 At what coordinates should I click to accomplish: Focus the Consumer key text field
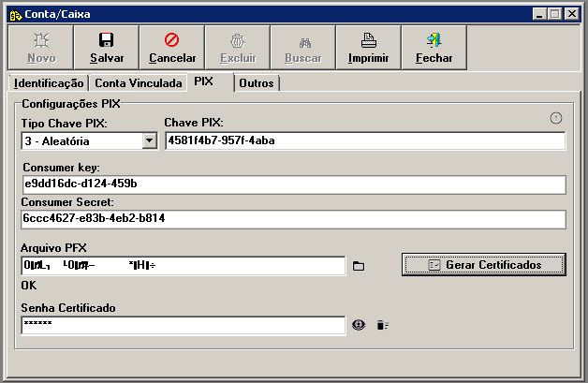(x=293, y=184)
